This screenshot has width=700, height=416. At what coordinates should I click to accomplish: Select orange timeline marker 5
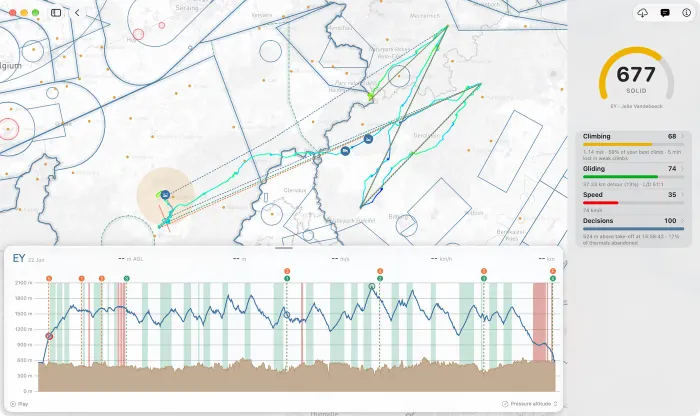(x=483, y=271)
